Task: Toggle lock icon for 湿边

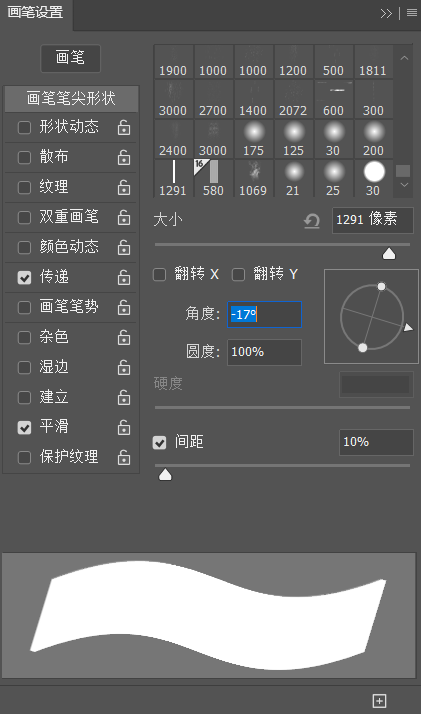Action: coord(124,368)
